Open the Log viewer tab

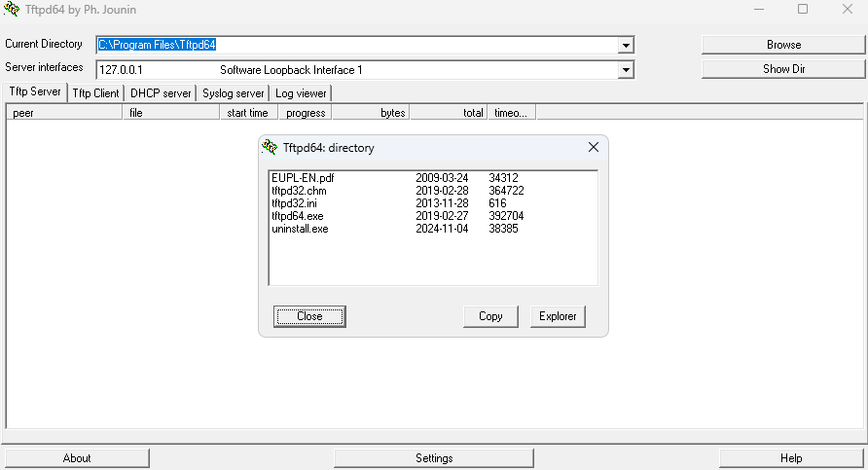(301, 93)
